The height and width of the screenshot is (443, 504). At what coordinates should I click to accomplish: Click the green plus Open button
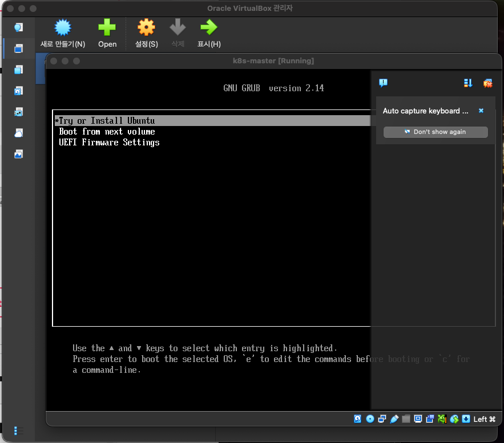107,34
